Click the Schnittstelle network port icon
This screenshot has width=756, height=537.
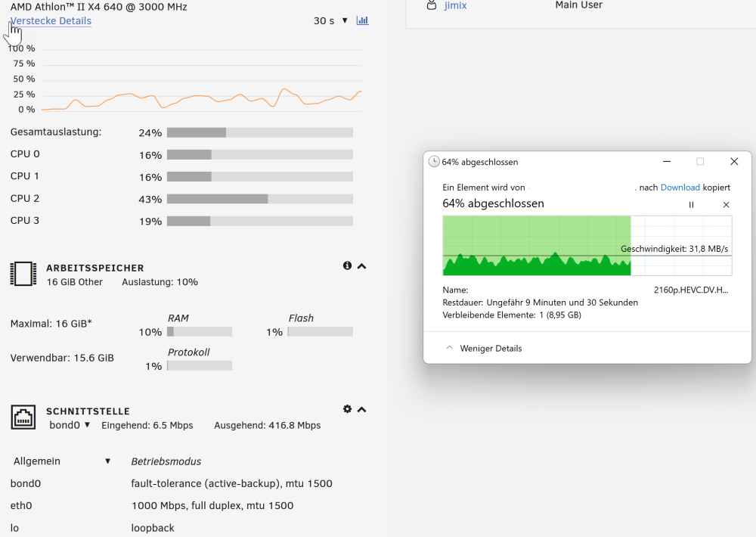click(23, 417)
